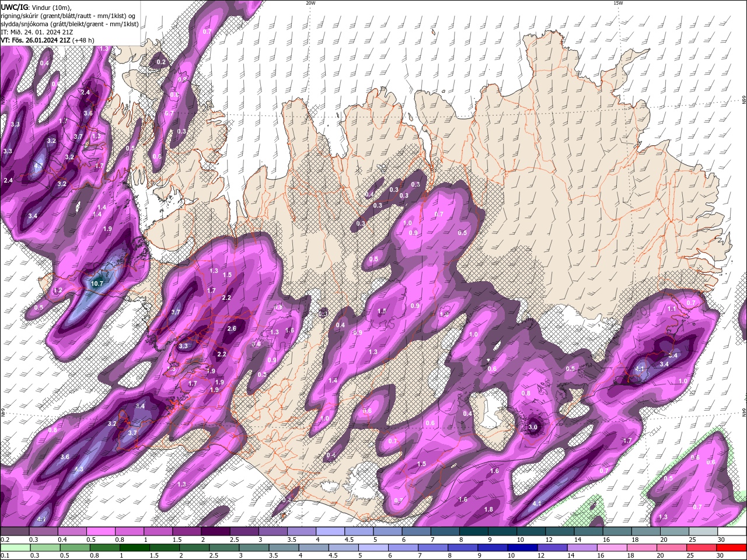Click the 3.0 value in the dark circle
747x560 pixels.
(532, 427)
